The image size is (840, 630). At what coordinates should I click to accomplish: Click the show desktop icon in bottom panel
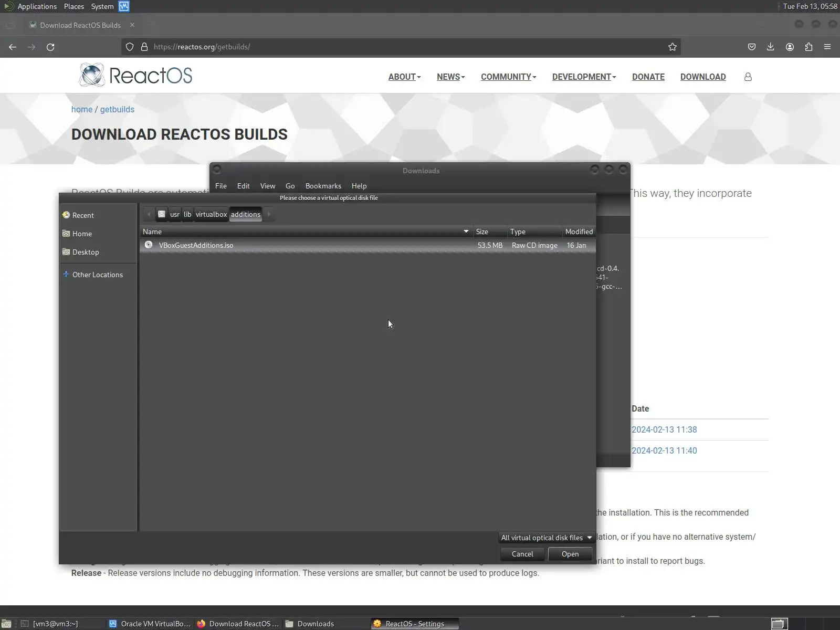coord(6,624)
